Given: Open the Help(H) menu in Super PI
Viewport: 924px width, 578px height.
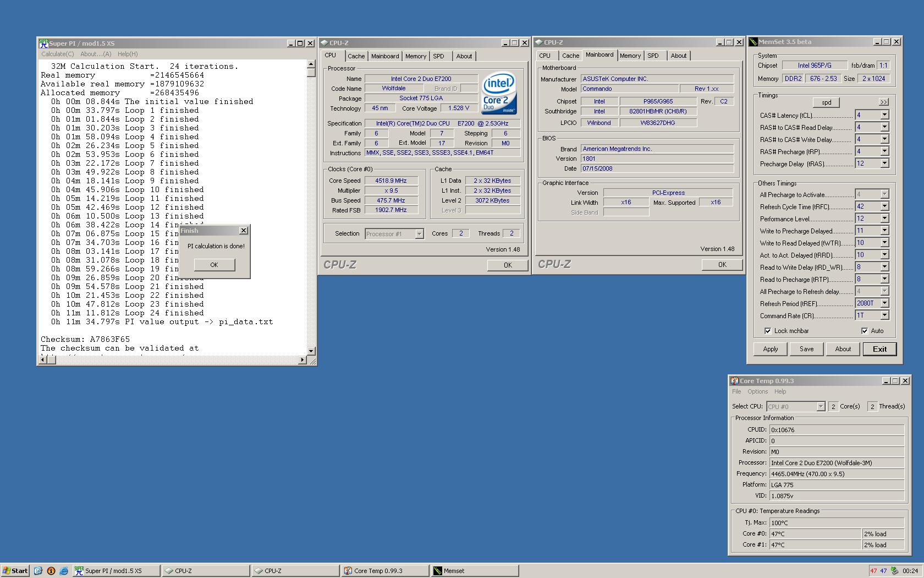Looking at the screenshot, I should (x=128, y=54).
